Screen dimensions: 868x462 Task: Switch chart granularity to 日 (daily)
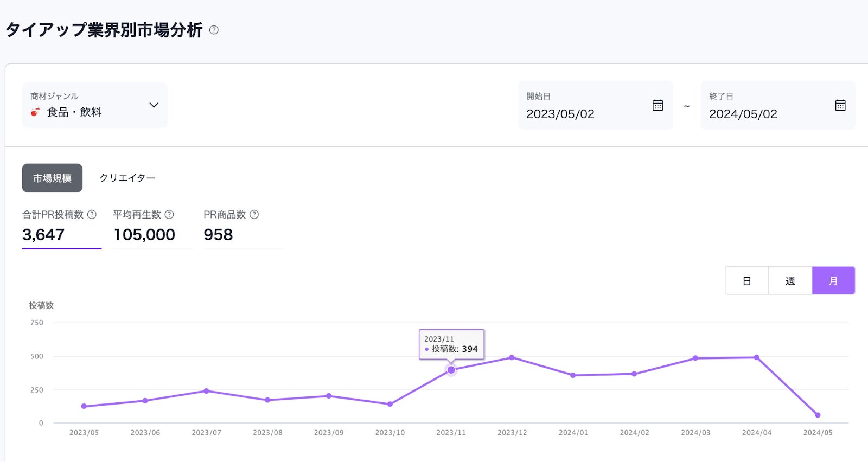coord(746,281)
